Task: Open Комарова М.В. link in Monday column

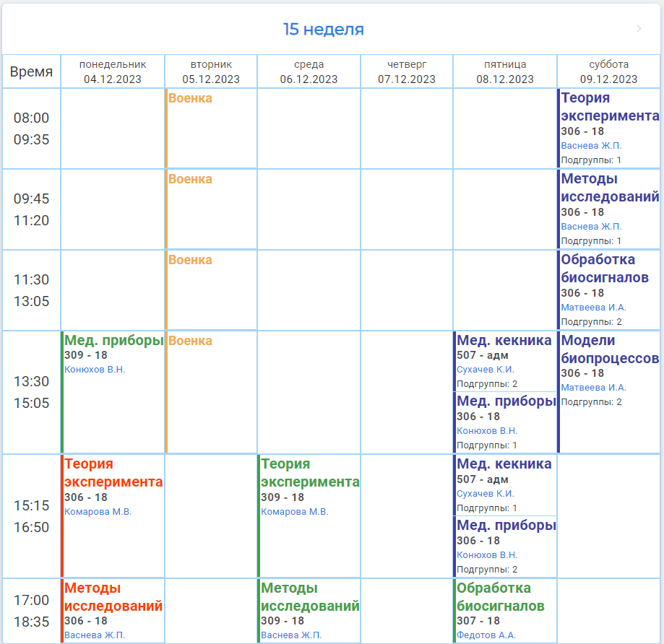Action: click(98, 512)
